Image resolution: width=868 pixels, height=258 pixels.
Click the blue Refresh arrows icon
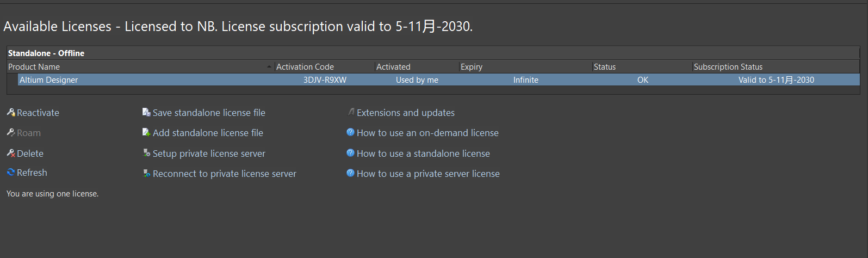[x=11, y=172]
